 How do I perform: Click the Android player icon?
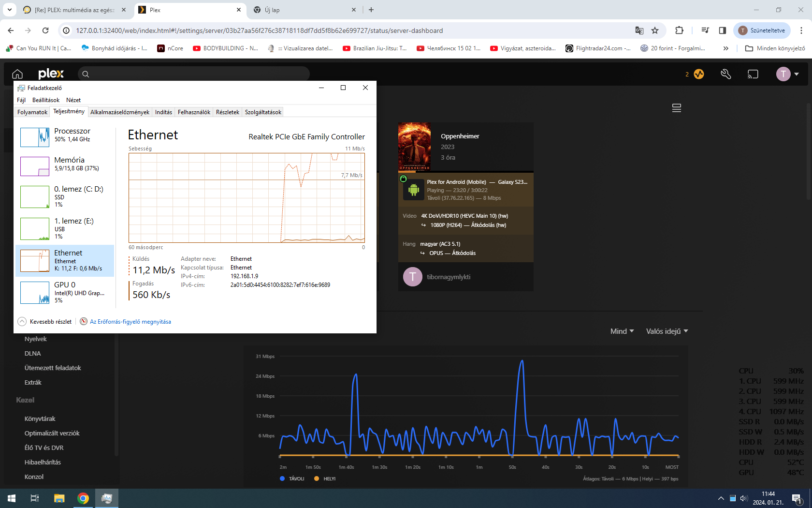[413, 190]
